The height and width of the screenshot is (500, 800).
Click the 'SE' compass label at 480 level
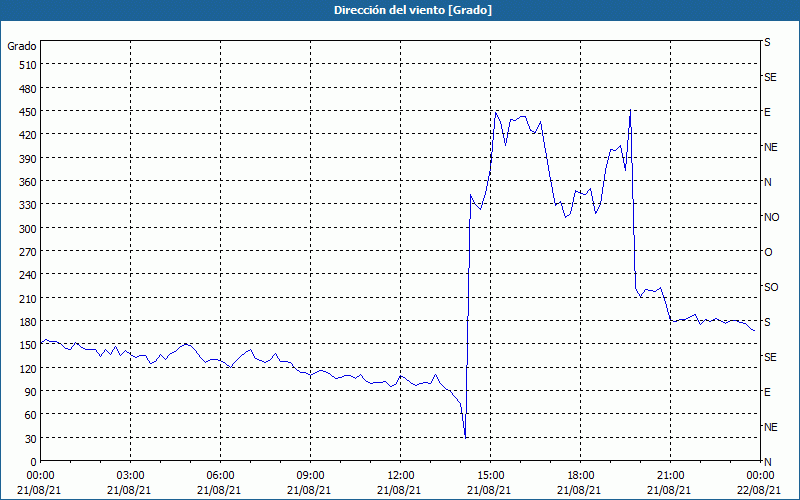770,77
